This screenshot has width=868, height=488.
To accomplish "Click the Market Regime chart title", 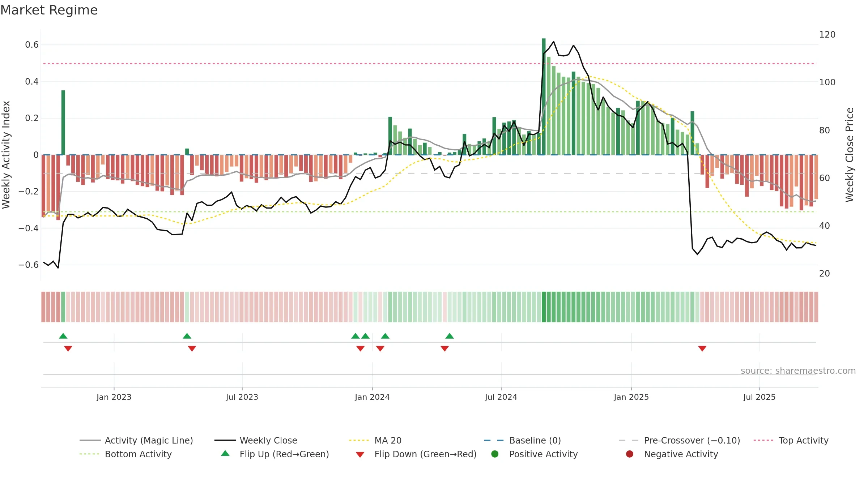I will [49, 10].
